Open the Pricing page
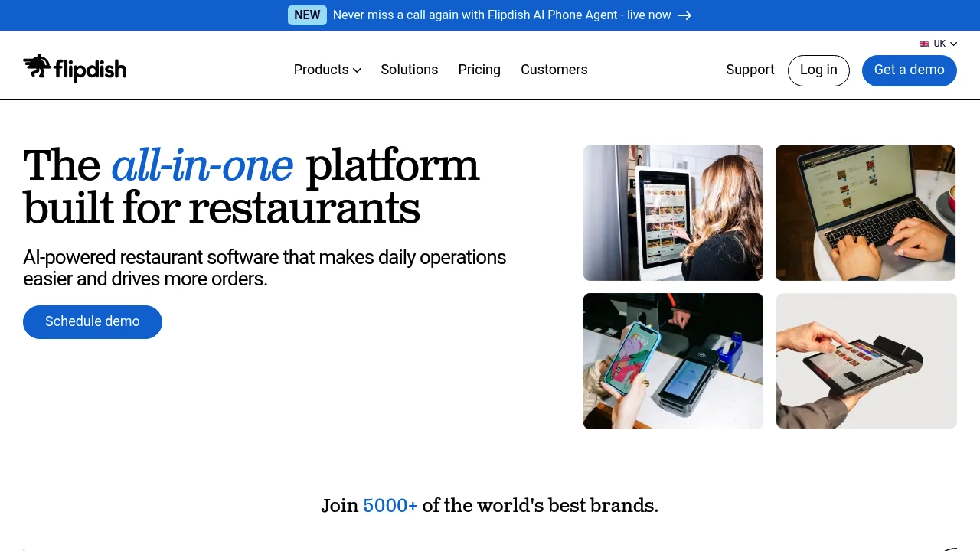The width and height of the screenshot is (980, 551). pyautogui.click(x=479, y=70)
